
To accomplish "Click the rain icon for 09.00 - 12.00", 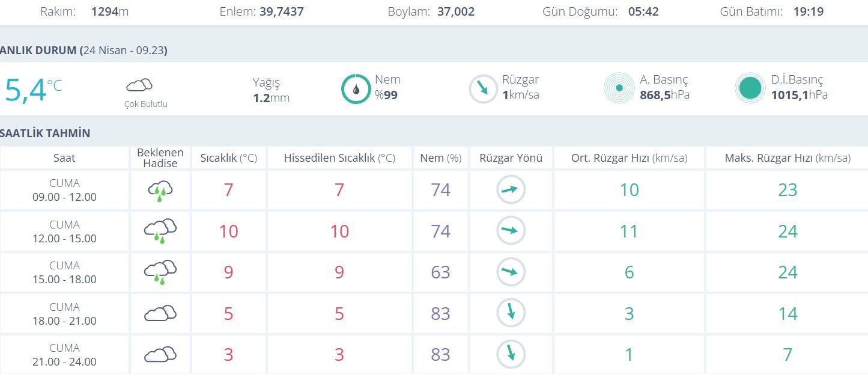I will [160, 191].
